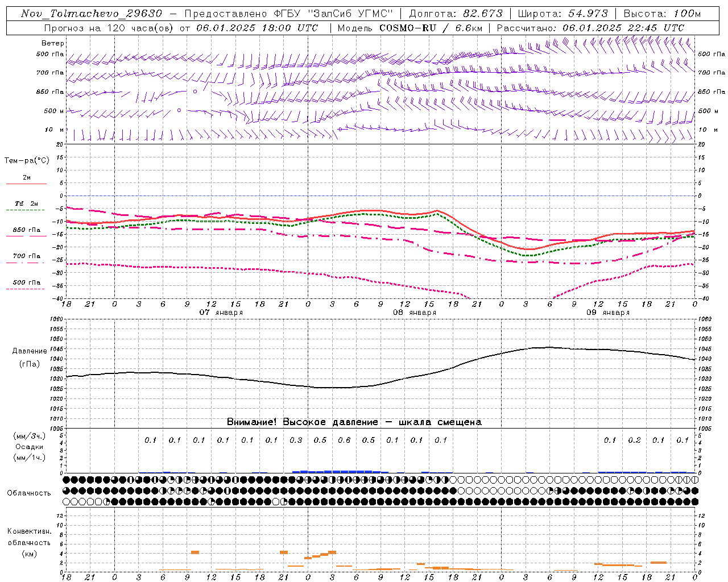Click the Прогноз на 120 часа(ов) forecast start text
Viewport: 728px width, 582px height.
[x=181, y=28]
